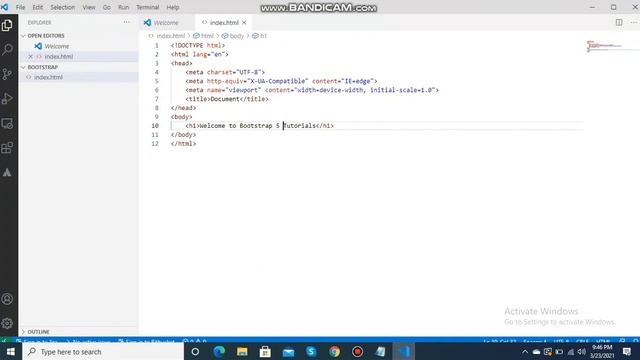Image resolution: width=640 pixels, height=360 pixels.
Task: Open the Manage gear in activity bar
Action: 7,323
